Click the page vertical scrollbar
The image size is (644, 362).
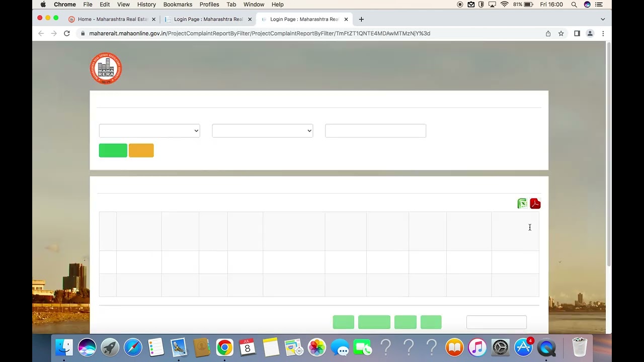coord(609,155)
